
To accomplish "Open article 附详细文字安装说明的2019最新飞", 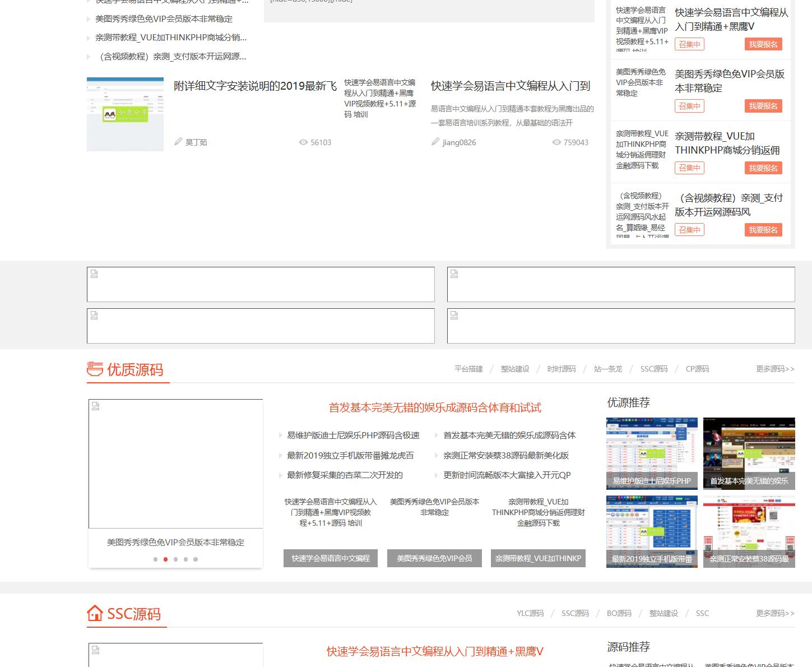I will [255, 86].
